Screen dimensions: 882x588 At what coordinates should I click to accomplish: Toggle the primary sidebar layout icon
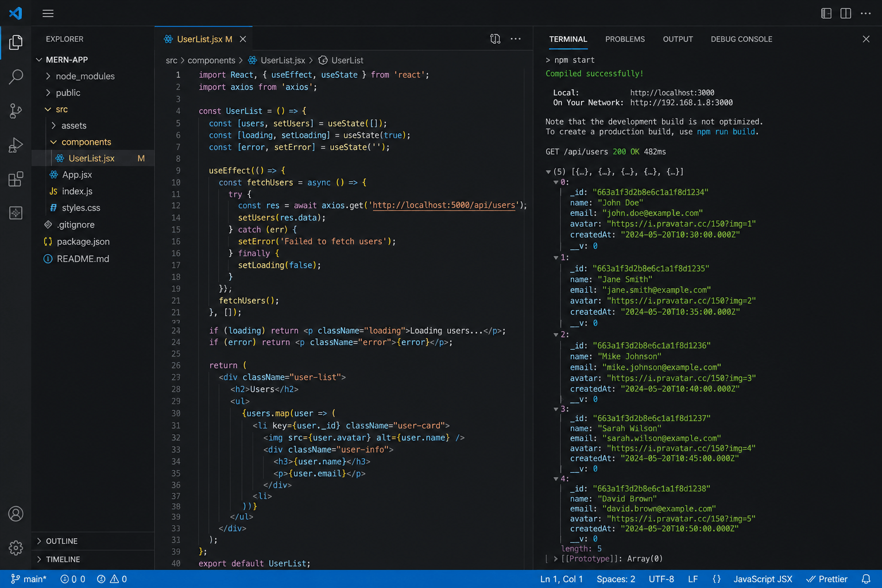pyautogui.click(x=826, y=13)
